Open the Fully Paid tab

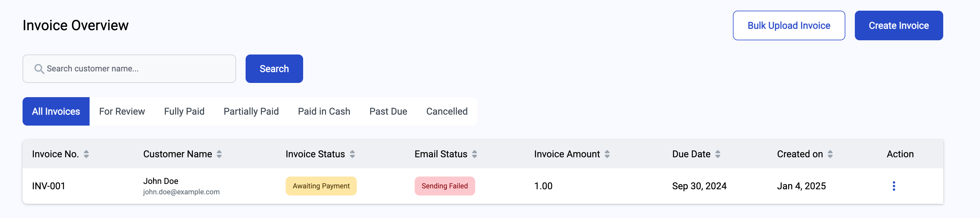tap(184, 111)
